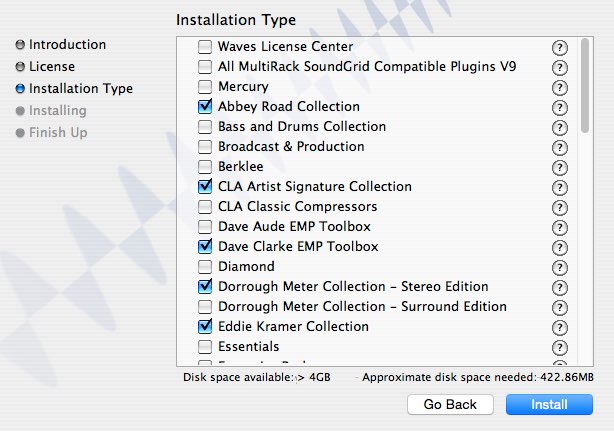Click the License step in sidebar
This screenshot has height=431, width=614.
coord(45,67)
